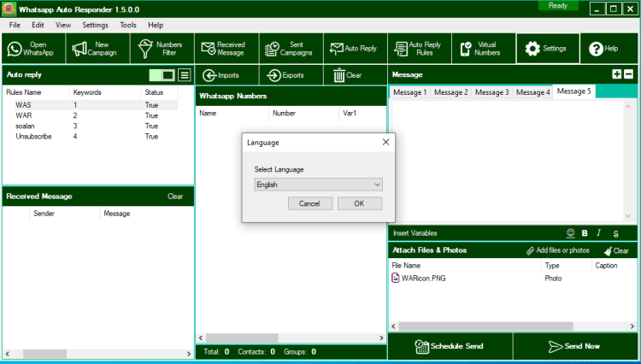Open the View menu

[x=63, y=25]
